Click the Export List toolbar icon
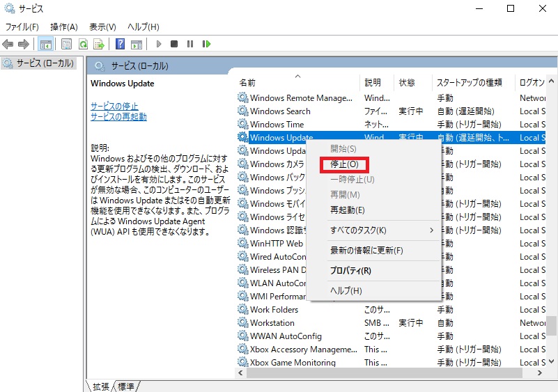Image resolution: width=558 pixels, height=392 pixels. [x=99, y=44]
